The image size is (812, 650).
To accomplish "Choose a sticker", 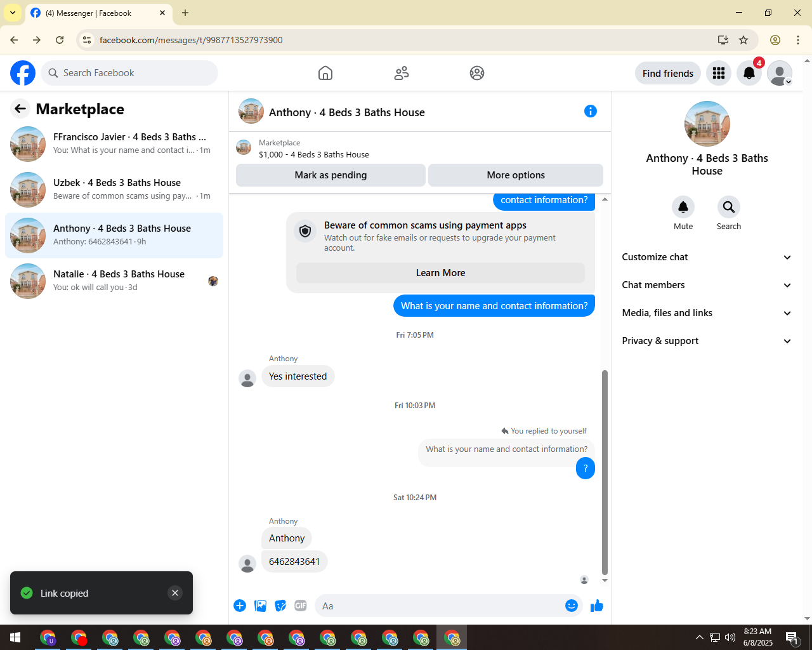I will tap(280, 606).
